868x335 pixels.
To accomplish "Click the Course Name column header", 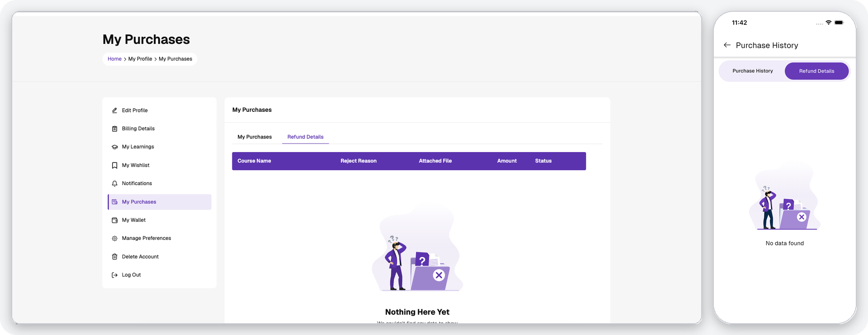I will click(254, 161).
